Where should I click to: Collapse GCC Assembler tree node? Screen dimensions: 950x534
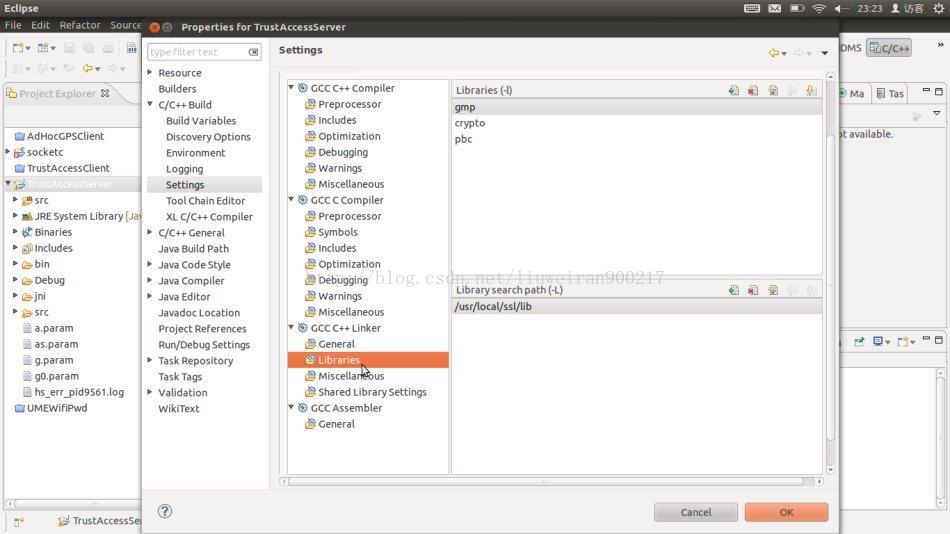coord(291,407)
